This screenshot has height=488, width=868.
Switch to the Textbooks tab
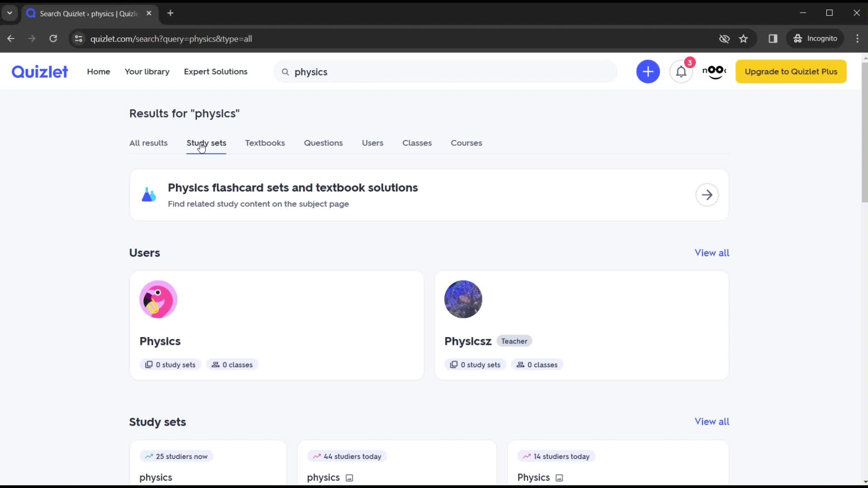click(265, 143)
